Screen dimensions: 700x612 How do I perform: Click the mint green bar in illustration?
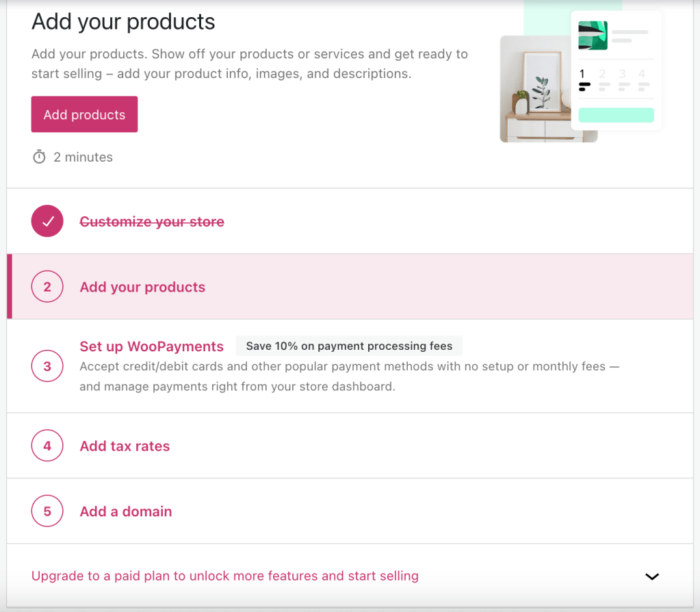click(x=616, y=115)
